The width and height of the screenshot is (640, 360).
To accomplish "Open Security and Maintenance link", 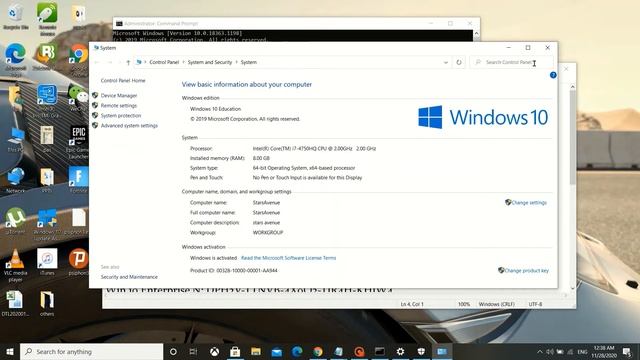I will [129, 277].
